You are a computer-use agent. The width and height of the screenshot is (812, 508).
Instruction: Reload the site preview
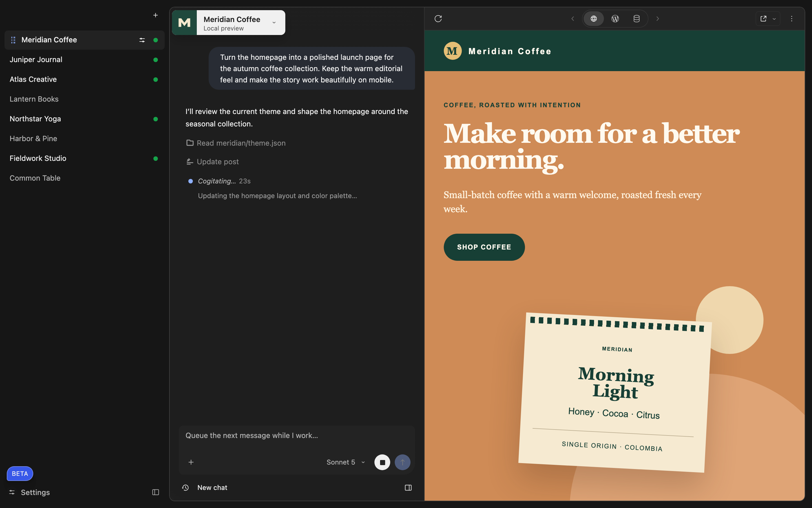(438, 18)
